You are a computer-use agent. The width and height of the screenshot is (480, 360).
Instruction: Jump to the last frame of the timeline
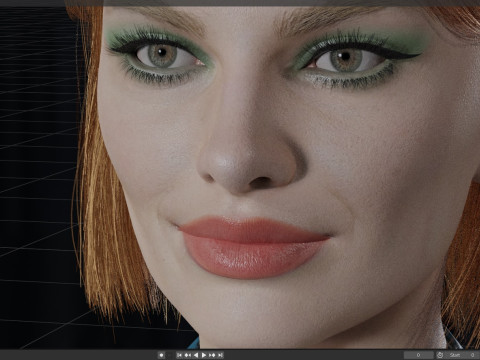[220, 355]
